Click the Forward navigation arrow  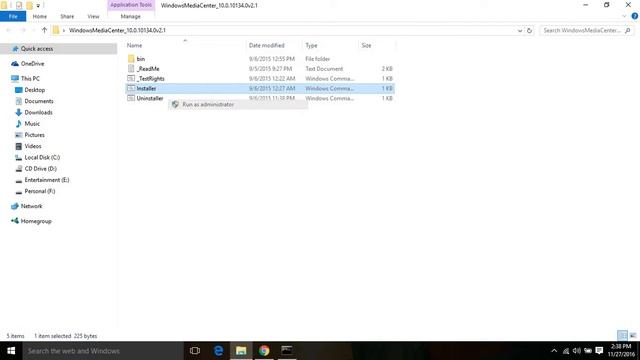23,30
